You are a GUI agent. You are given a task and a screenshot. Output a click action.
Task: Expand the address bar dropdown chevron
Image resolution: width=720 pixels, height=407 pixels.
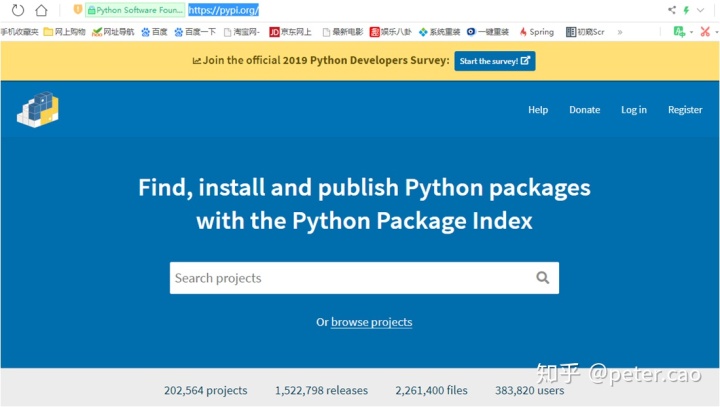[700, 10]
